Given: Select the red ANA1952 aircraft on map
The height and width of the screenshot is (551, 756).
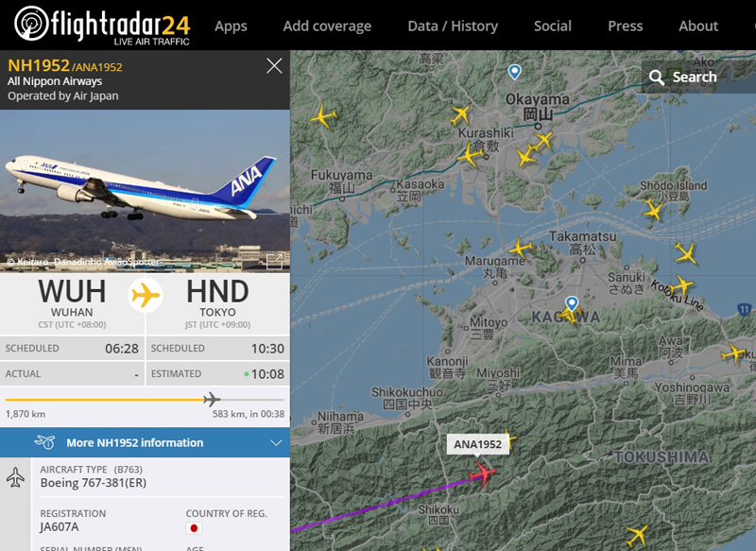Looking at the screenshot, I should [x=482, y=474].
